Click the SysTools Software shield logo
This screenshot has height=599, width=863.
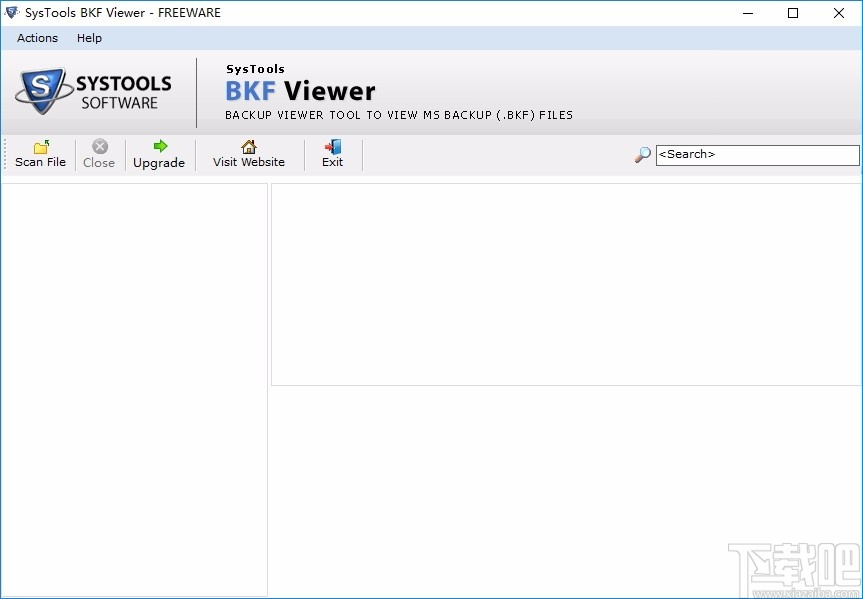tap(40, 90)
